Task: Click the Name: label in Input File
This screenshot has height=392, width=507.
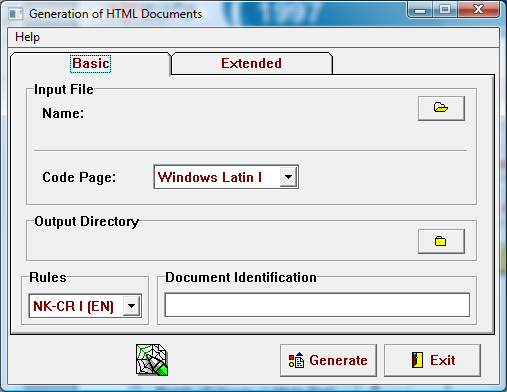Action: point(63,113)
